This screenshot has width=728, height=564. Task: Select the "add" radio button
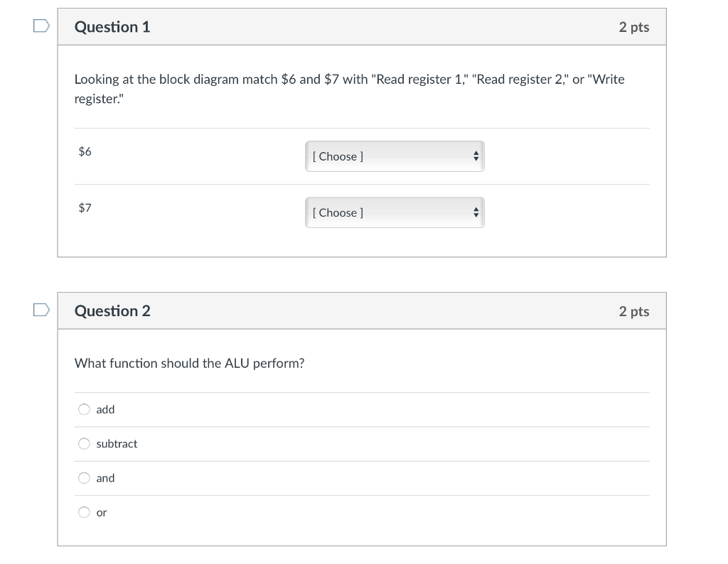tap(84, 409)
